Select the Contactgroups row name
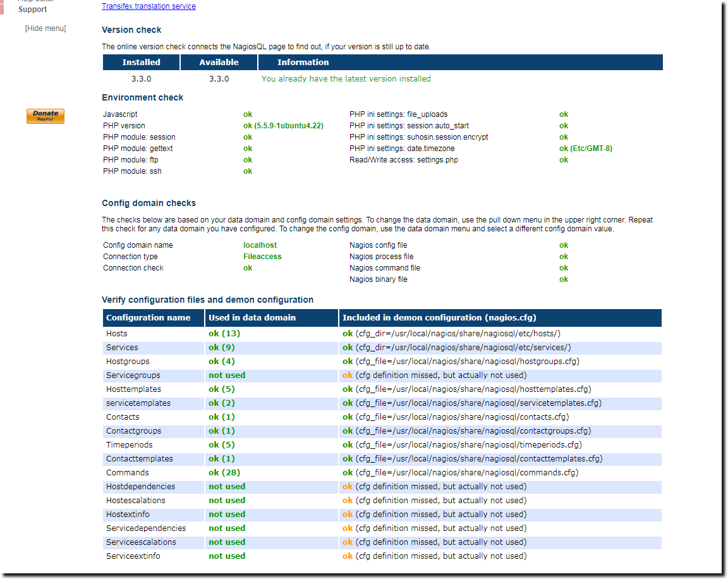This screenshot has height=579, width=728. tap(134, 431)
